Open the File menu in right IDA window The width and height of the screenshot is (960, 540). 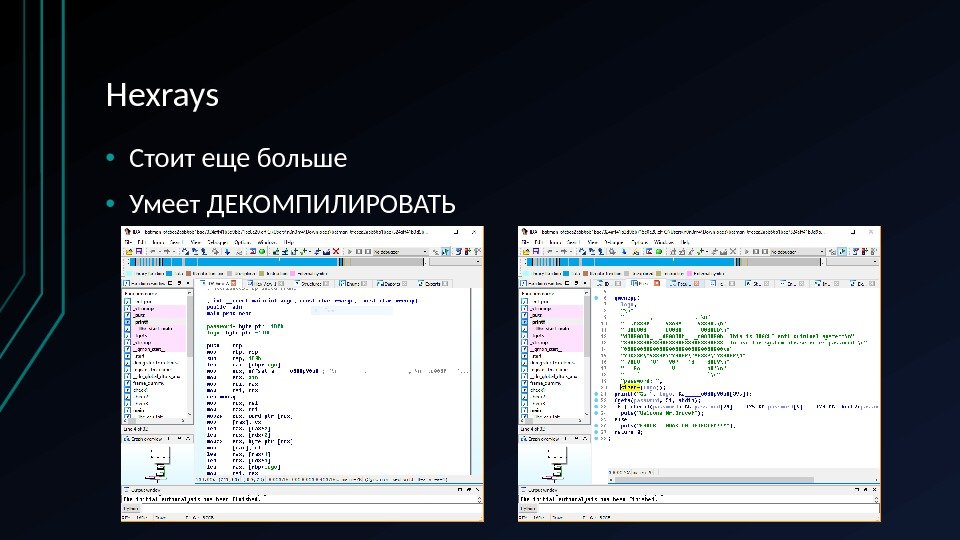525,242
